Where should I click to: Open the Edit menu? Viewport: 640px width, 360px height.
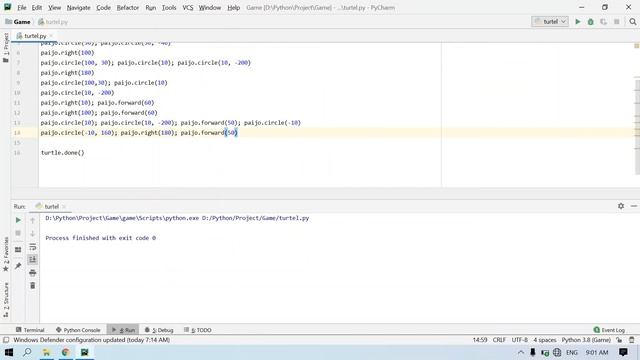coord(37,7)
